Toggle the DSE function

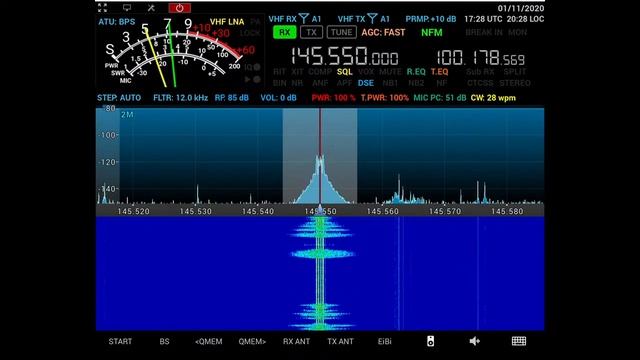[366, 83]
